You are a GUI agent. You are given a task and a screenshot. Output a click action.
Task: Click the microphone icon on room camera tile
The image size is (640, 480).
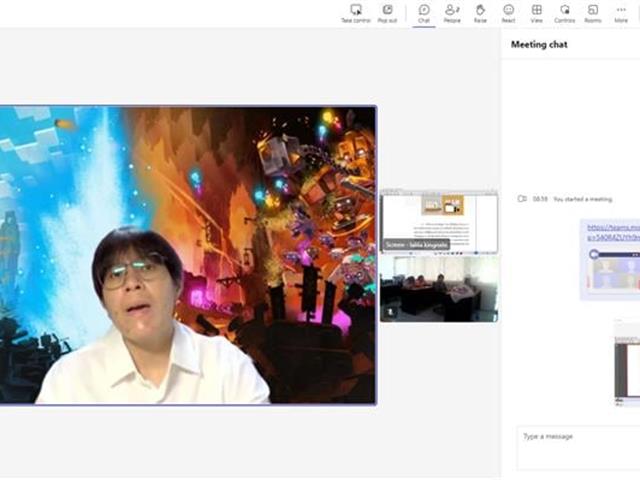390,312
